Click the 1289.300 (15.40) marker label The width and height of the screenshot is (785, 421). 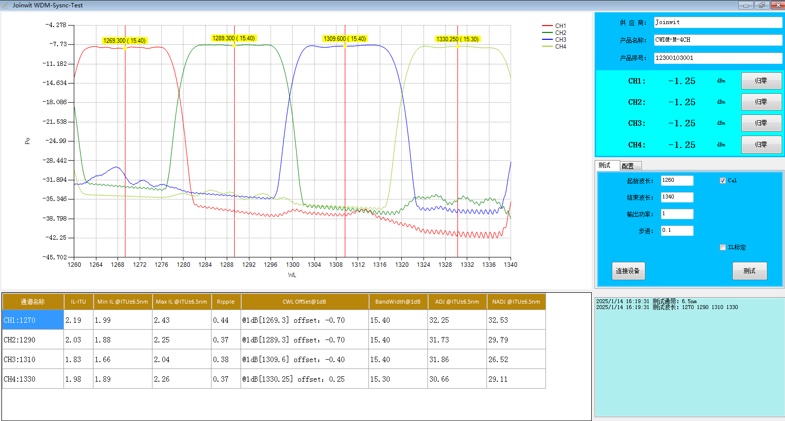click(x=234, y=38)
